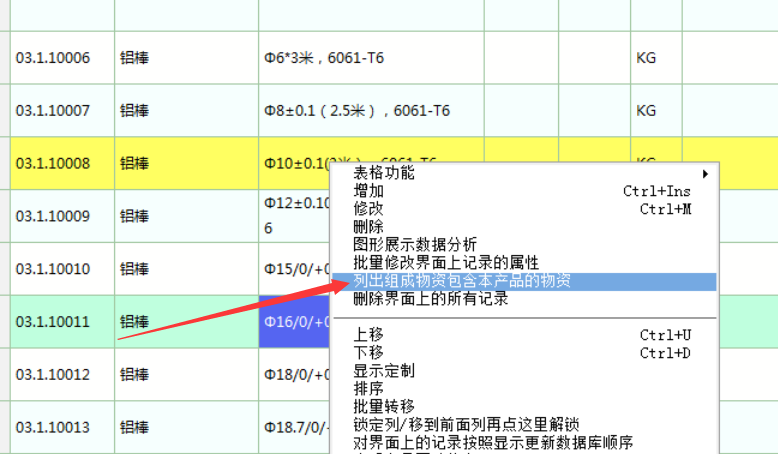Select 下移 to move record down
This screenshot has height=454, width=778.
tap(368, 353)
